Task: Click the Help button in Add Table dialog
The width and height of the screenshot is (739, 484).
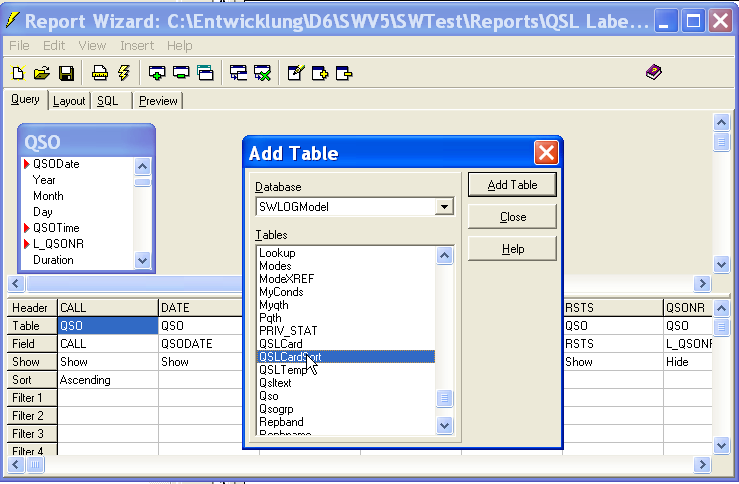Action: (x=512, y=249)
